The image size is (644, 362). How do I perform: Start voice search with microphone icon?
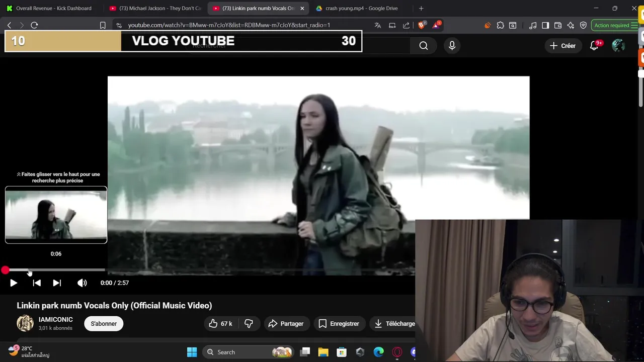tap(452, 46)
